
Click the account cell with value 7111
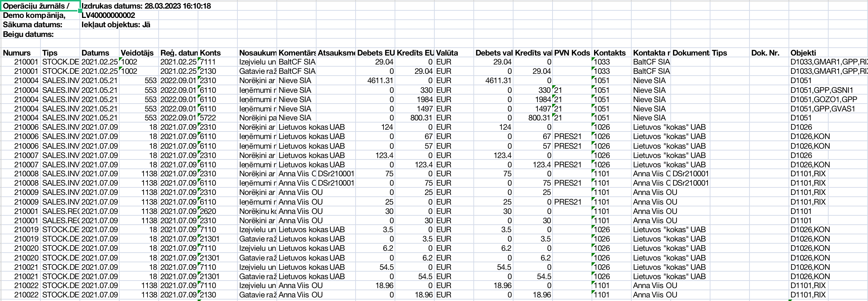(217, 62)
